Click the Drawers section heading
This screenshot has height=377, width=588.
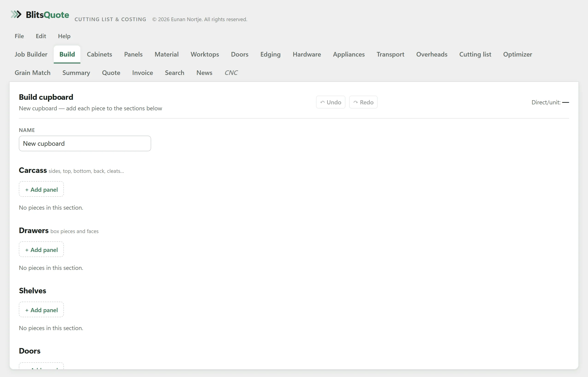pos(34,230)
